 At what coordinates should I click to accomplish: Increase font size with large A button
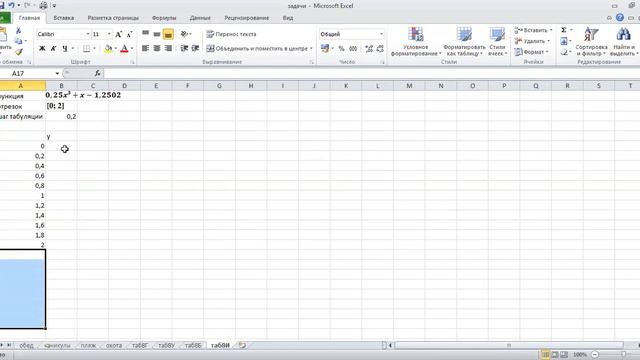coord(118,34)
